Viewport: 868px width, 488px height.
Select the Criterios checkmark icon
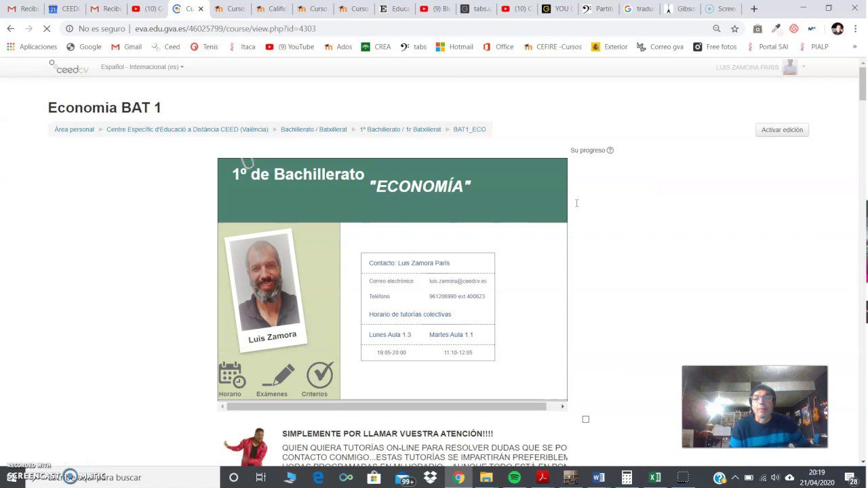click(x=319, y=373)
